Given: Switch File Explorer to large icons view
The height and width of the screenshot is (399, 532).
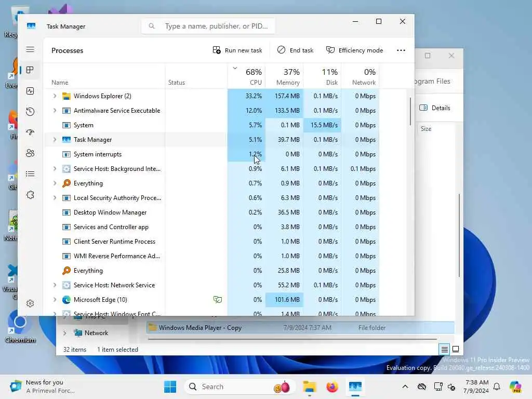Looking at the screenshot, I should 456,349.
